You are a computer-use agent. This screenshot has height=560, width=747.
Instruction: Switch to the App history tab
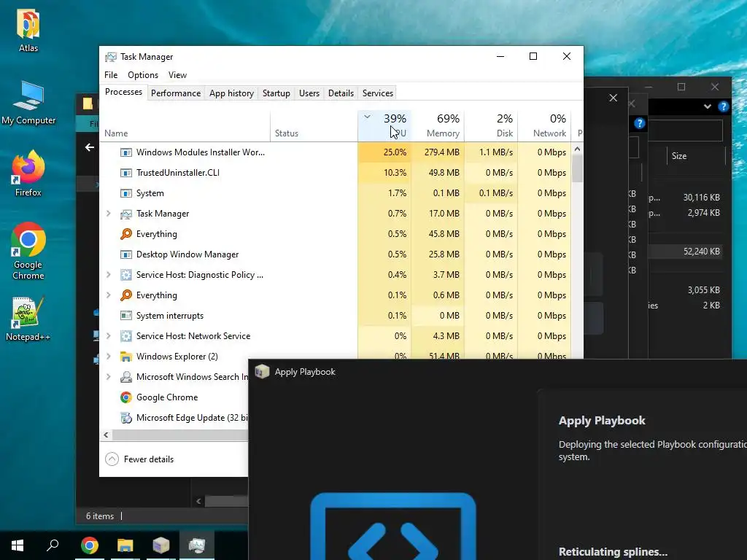[231, 93]
